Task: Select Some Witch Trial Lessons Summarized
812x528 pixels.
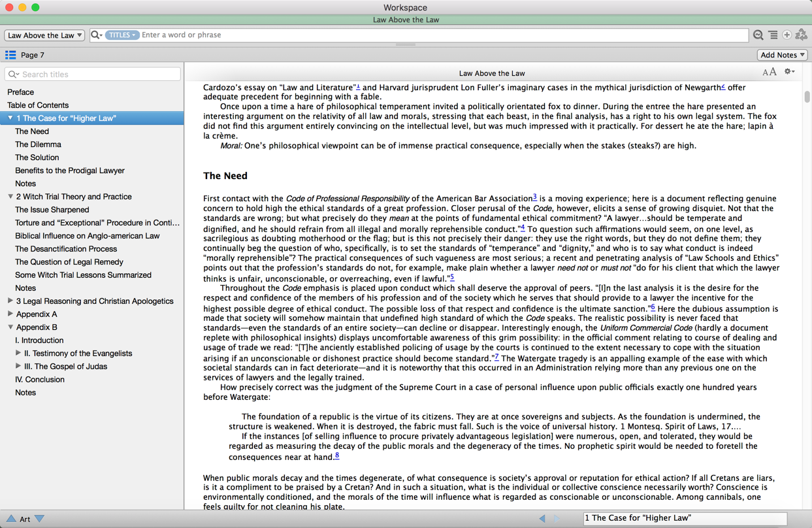Action: (83, 275)
